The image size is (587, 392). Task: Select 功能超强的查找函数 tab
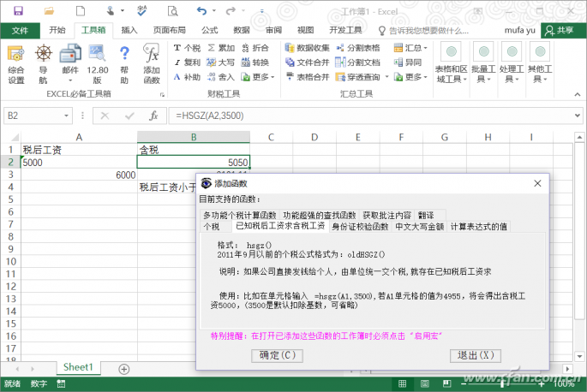(320, 215)
